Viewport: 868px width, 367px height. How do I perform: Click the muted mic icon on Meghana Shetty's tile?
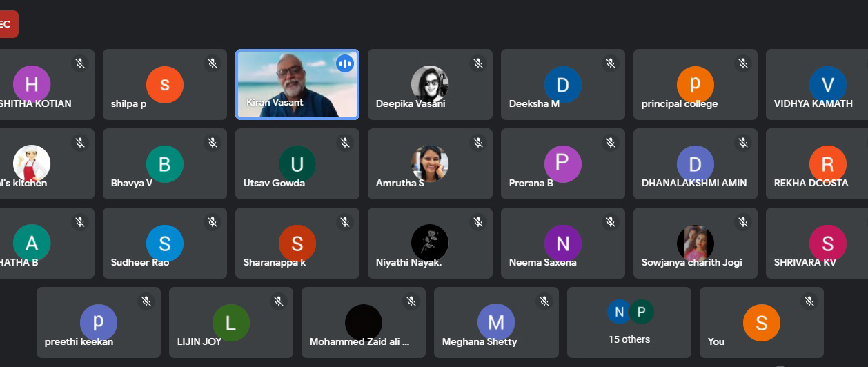pos(544,301)
